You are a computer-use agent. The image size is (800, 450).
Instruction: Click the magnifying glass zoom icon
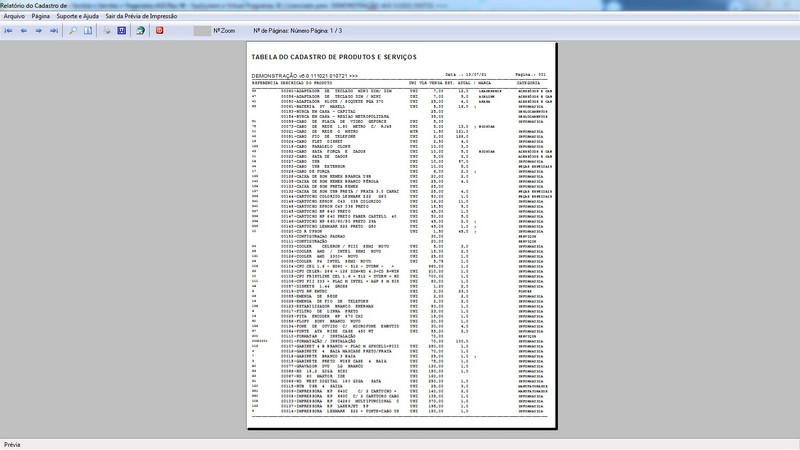pos(73,31)
